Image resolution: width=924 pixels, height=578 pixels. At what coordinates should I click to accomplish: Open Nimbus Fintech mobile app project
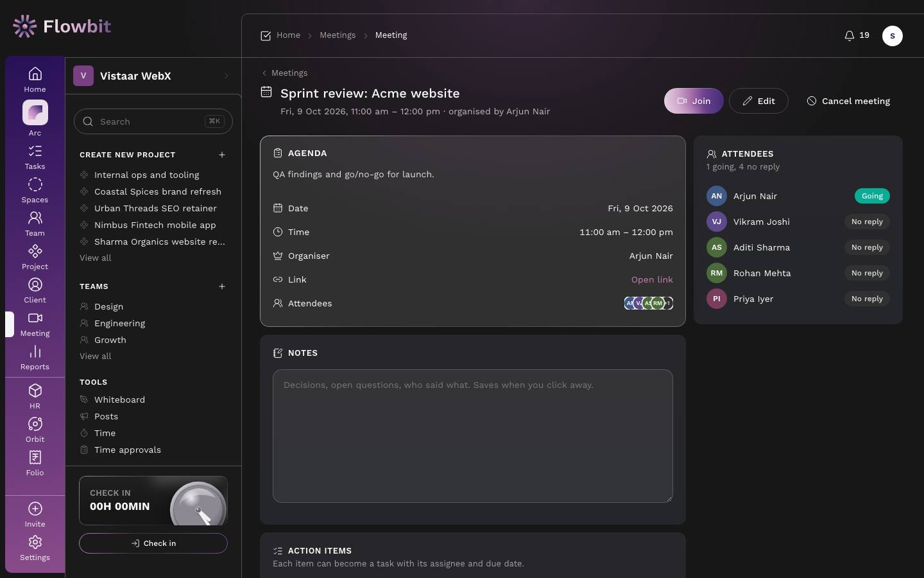tap(155, 225)
